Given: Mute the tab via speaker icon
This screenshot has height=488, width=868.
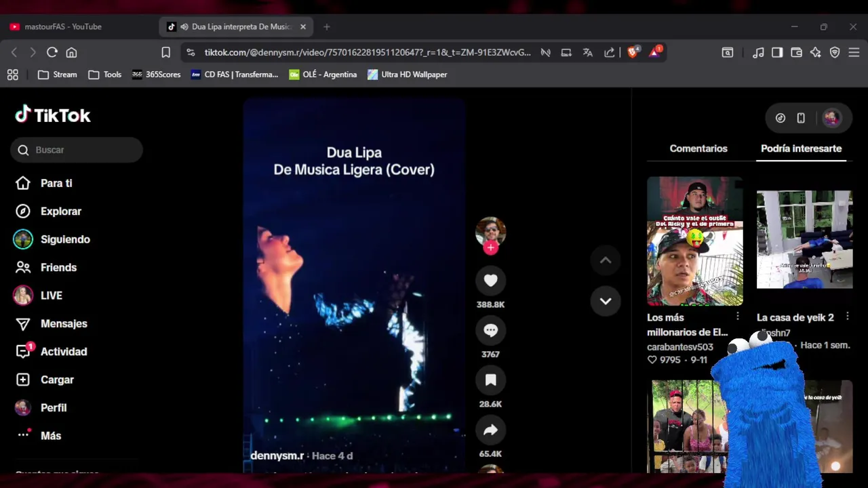Looking at the screenshot, I should pyautogui.click(x=184, y=26).
